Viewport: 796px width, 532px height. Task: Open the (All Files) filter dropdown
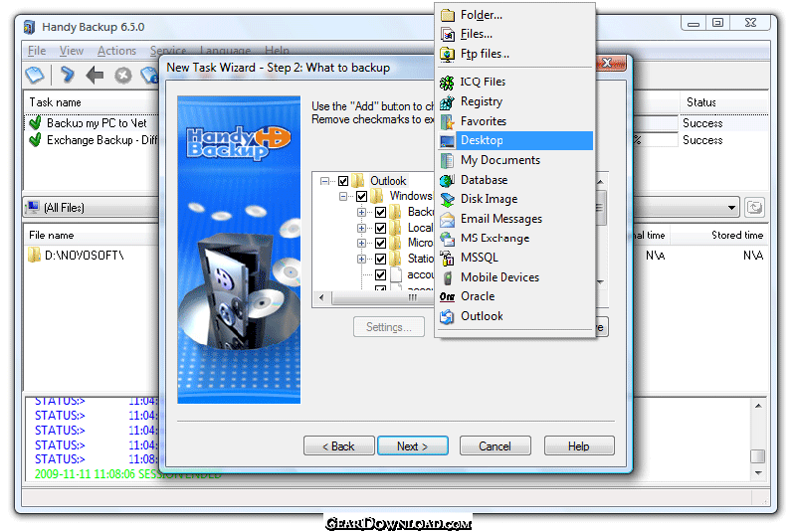pos(731,208)
